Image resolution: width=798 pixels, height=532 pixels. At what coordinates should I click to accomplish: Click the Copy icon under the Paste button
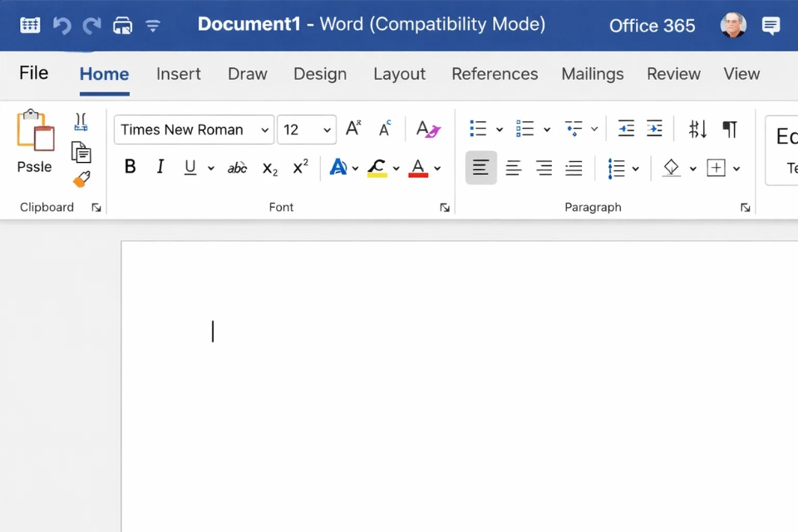(81, 154)
